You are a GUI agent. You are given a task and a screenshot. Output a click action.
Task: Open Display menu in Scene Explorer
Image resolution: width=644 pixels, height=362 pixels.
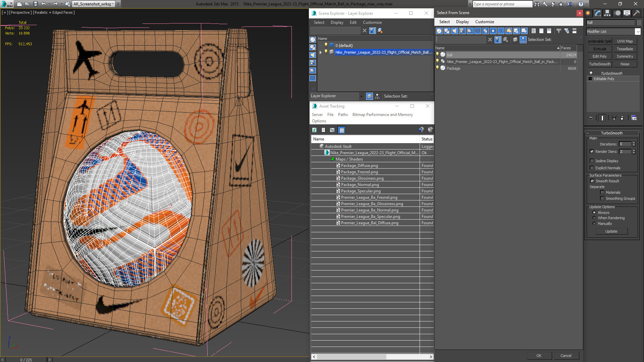[x=337, y=22]
